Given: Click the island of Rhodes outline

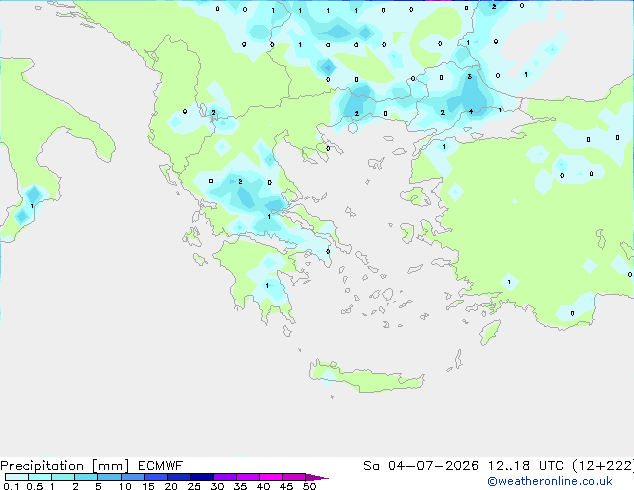Looking at the screenshot, I should (x=490, y=332).
